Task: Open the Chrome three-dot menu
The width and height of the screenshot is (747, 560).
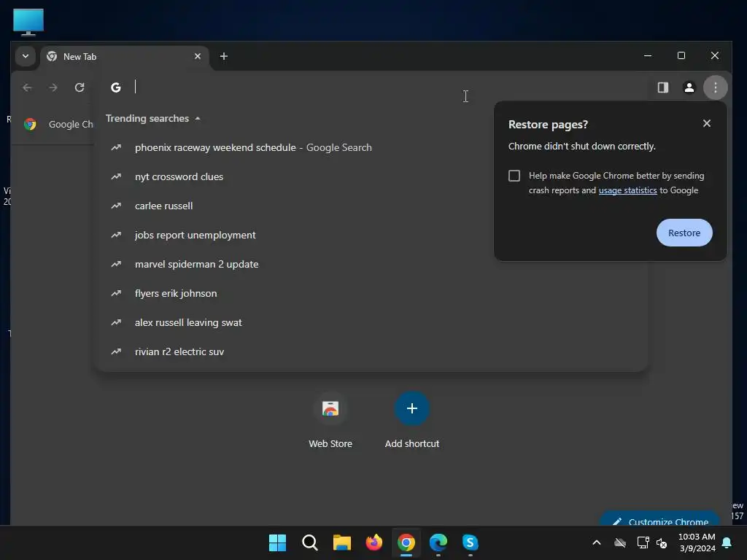Action: point(715,87)
